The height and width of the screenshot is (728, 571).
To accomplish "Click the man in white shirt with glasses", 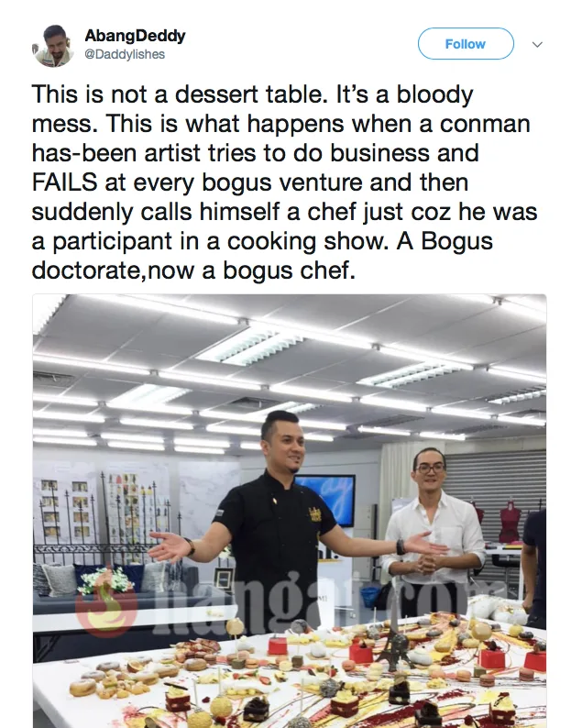I will click(432, 532).
